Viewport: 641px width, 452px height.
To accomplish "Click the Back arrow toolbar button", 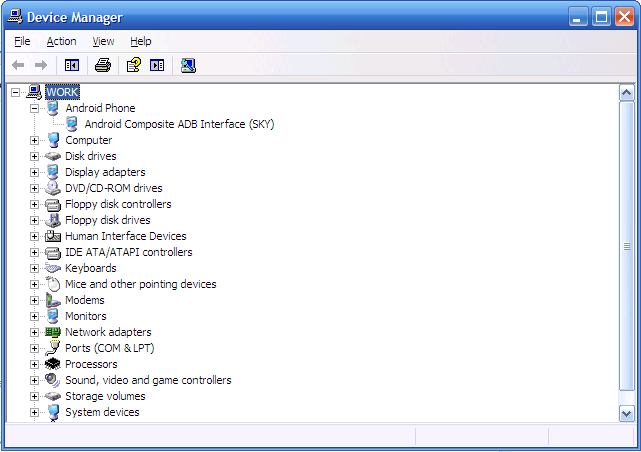I will (x=18, y=65).
